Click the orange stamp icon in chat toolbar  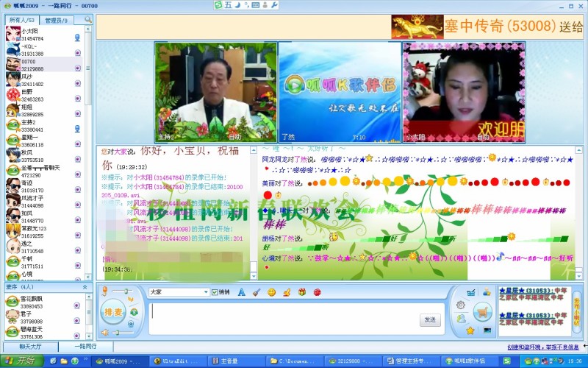click(287, 292)
